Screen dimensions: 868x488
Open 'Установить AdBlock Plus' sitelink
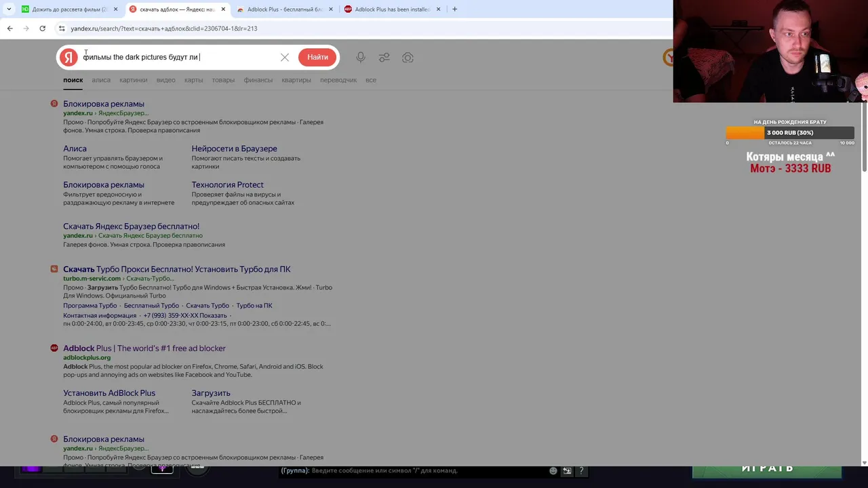[x=109, y=393]
